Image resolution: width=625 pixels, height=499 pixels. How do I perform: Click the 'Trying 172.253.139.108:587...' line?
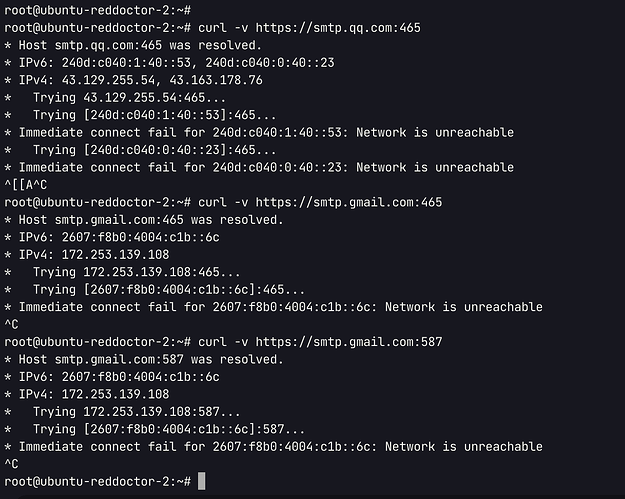137,412
